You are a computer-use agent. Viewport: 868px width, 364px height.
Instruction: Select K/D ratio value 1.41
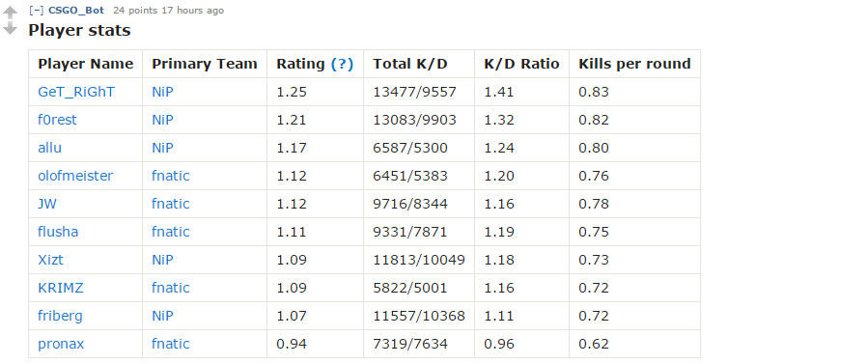499,92
